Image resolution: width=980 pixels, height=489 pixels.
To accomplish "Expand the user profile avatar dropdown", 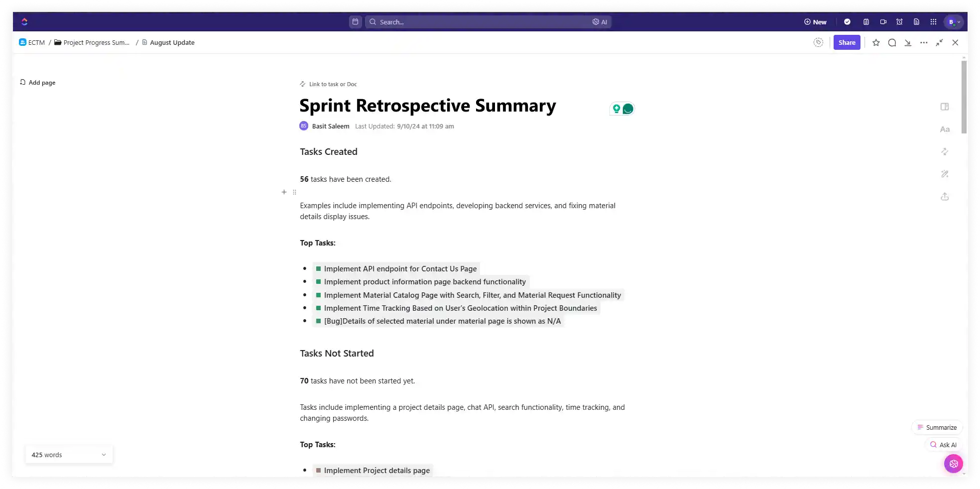I will point(954,22).
